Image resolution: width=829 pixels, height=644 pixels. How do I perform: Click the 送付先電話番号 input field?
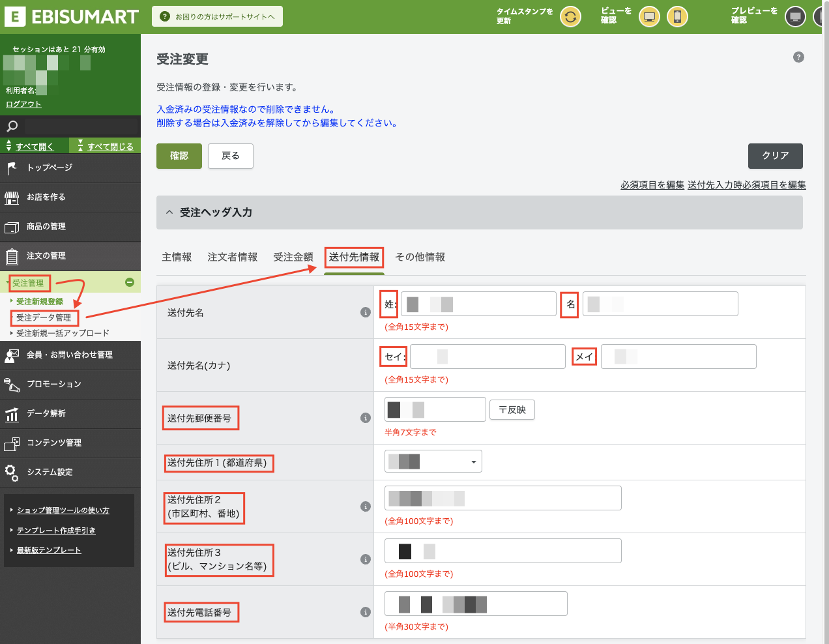click(476, 604)
